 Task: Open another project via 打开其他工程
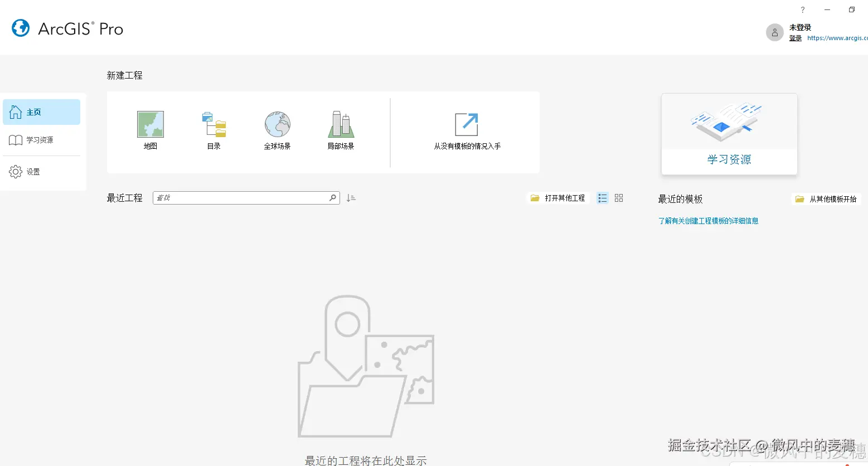click(x=558, y=198)
